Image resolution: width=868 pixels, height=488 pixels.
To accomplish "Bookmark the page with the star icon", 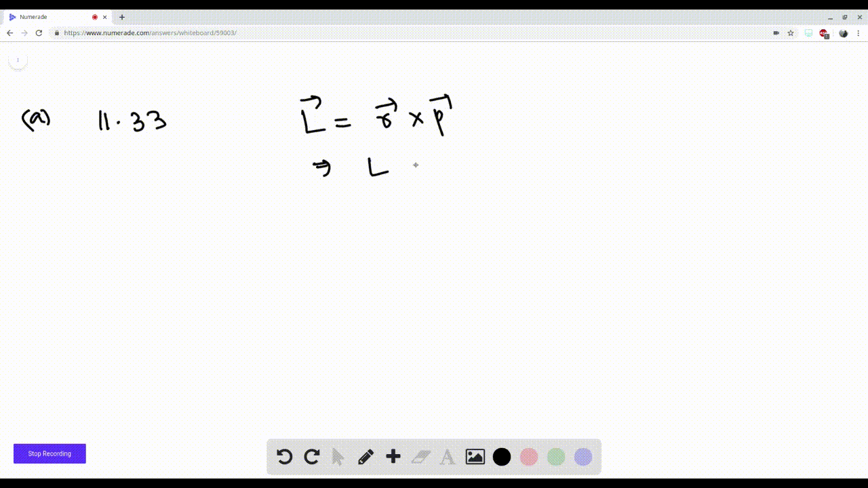I will click(x=791, y=32).
